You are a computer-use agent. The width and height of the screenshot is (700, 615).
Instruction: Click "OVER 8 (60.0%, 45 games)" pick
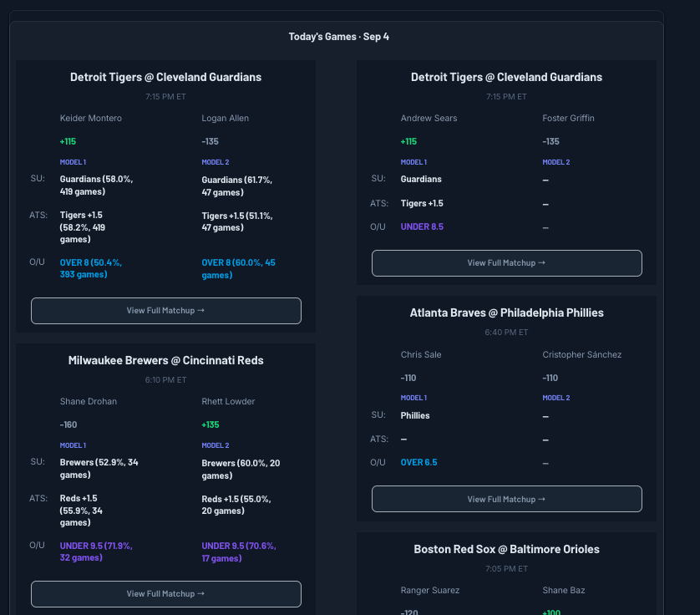click(238, 269)
